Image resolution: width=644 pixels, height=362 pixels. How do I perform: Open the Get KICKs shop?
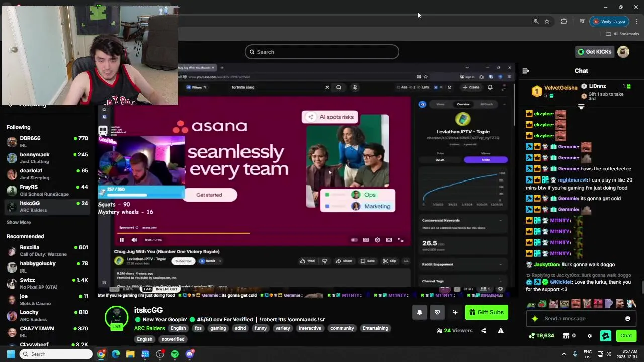click(594, 52)
